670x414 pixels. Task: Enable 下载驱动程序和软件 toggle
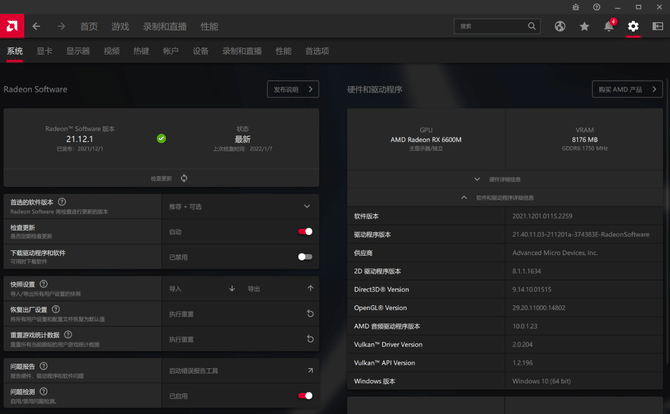coord(305,257)
